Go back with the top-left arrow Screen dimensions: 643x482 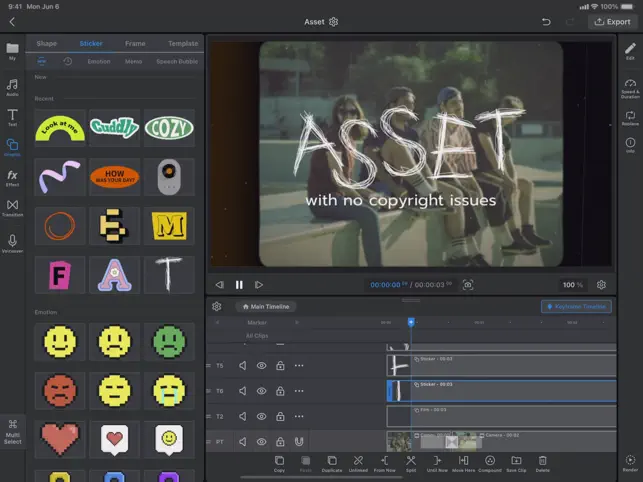(12, 22)
